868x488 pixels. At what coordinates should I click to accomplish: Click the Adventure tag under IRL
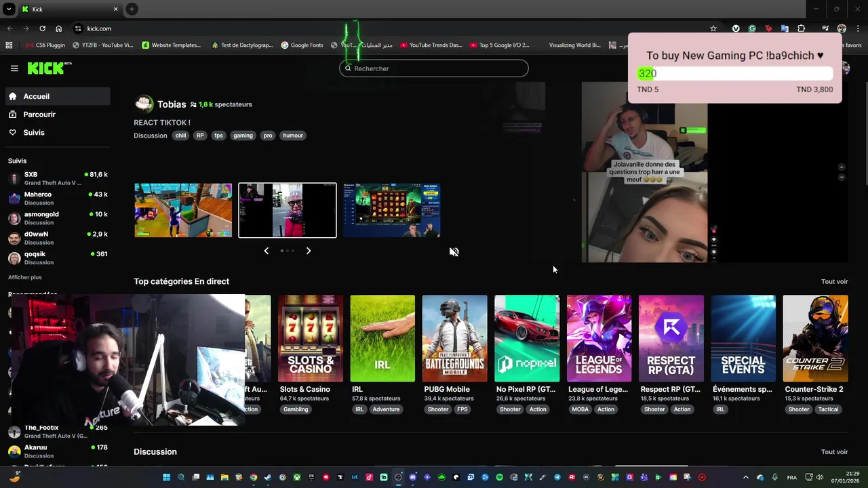point(386,409)
